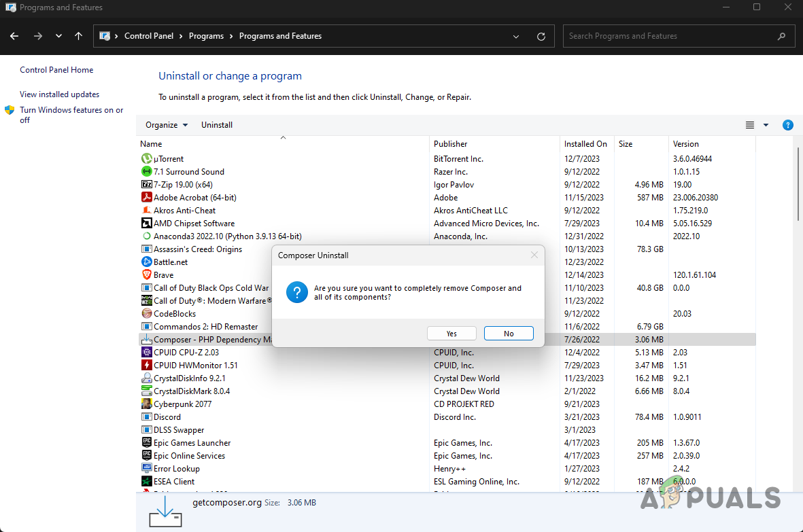Click the Epic Games Launcher icon

click(146, 442)
